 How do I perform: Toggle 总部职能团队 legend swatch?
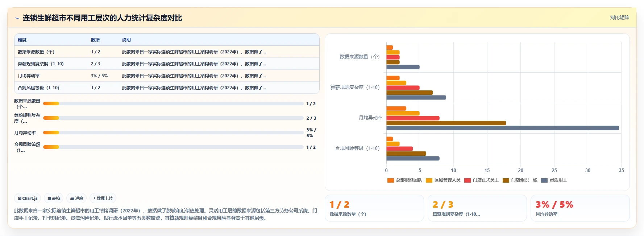pos(390,180)
